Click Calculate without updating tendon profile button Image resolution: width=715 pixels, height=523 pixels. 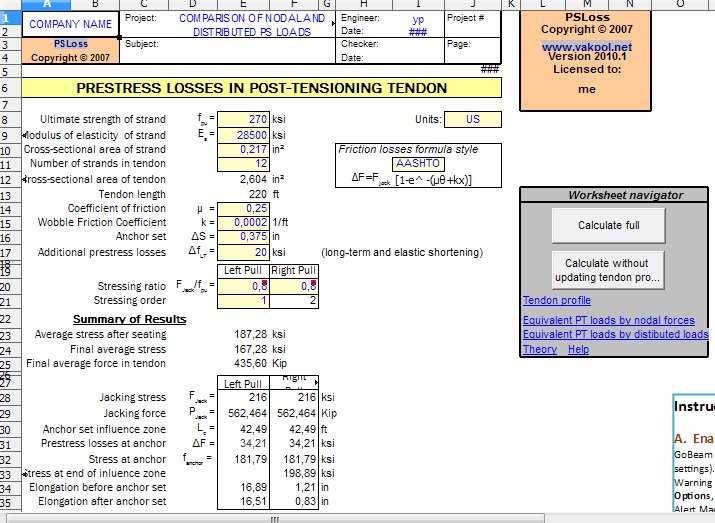tap(608, 270)
